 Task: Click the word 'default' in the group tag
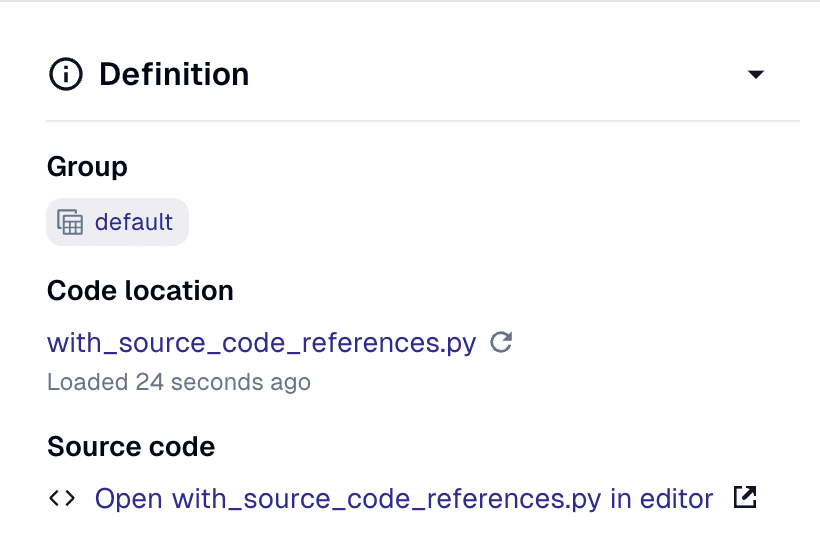point(134,222)
